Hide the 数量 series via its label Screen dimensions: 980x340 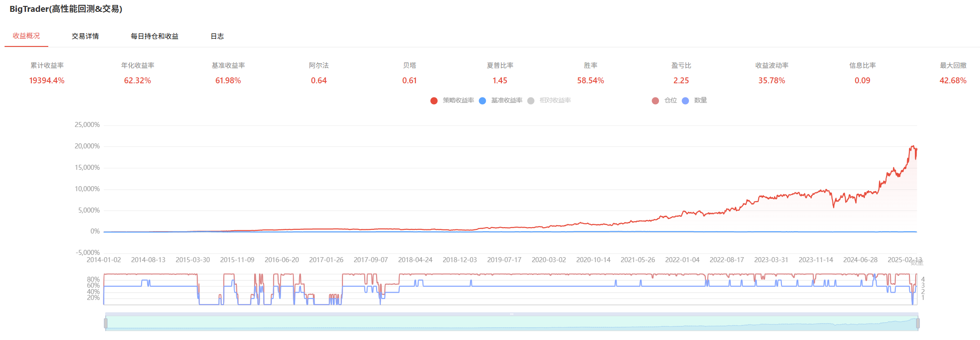[x=700, y=101]
